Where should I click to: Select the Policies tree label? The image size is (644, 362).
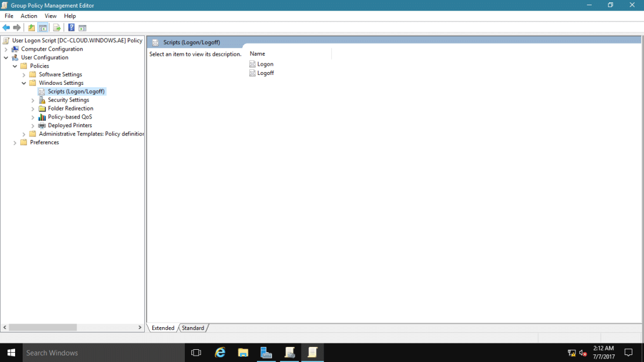pos(40,66)
